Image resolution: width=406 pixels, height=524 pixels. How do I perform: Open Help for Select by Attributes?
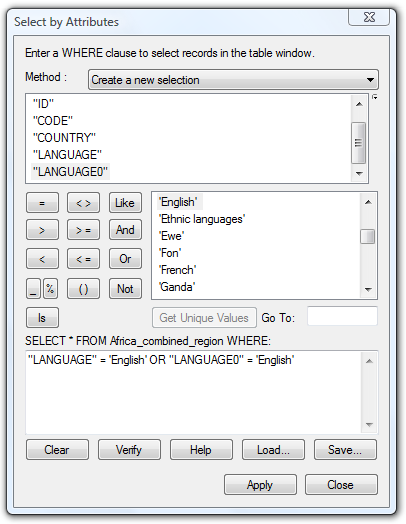coord(201,450)
